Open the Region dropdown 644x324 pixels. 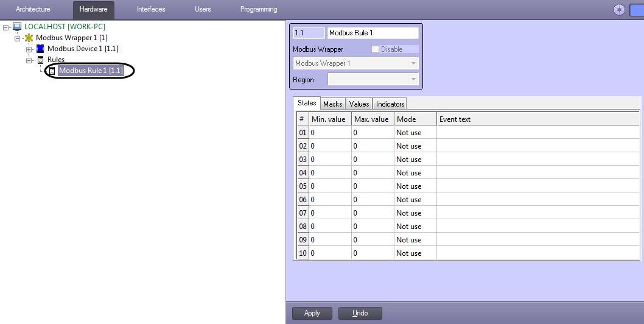tap(413, 80)
